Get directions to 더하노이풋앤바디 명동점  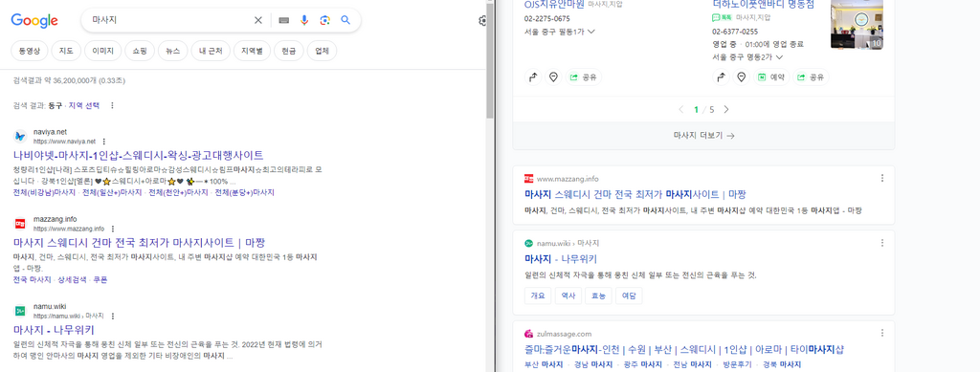pos(721,77)
